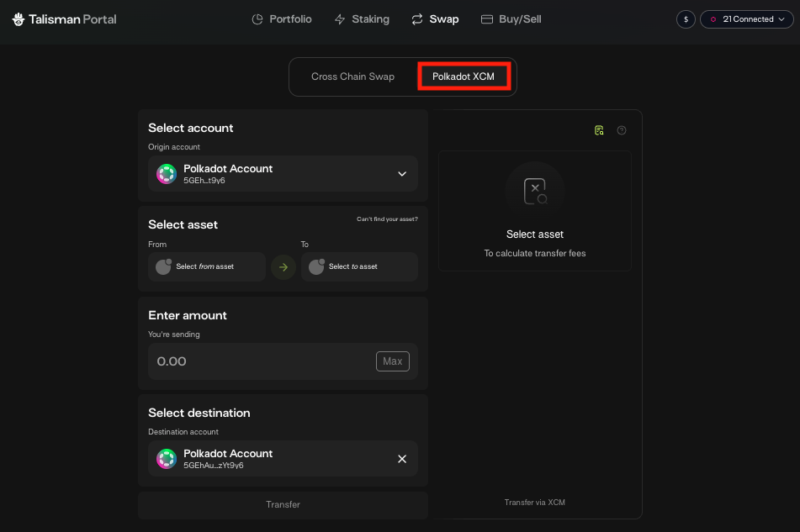The image size is (800, 532).
Task: Open the green transaction history icon
Action: (599, 130)
